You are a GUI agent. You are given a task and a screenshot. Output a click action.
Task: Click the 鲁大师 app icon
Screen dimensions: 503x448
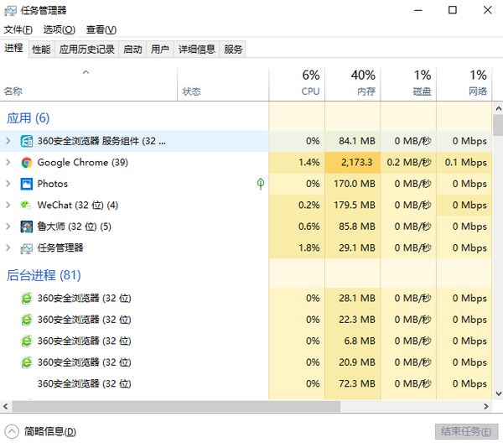(27, 227)
